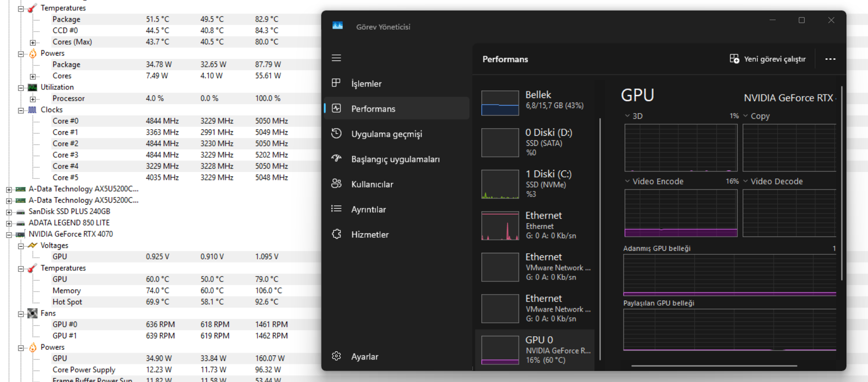Image resolution: width=868 pixels, height=382 pixels.
Task: Collapse the CPU Powers tree node
Action: coord(21,54)
